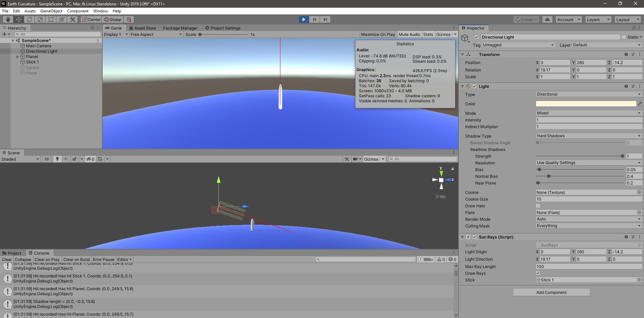This screenshot has width=644, height=318.
Task: Click the Unity Cloud Services icon
Action: (547, 19)
